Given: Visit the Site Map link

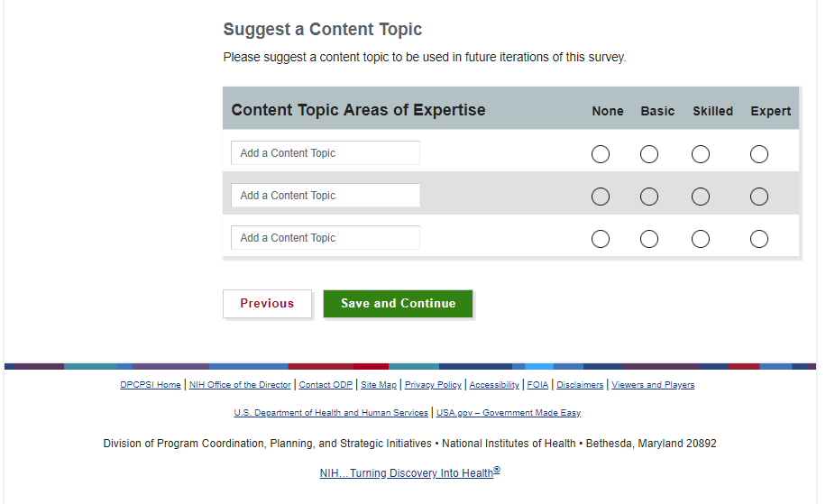Looking at the screenshot, I should tap(379, 385).
